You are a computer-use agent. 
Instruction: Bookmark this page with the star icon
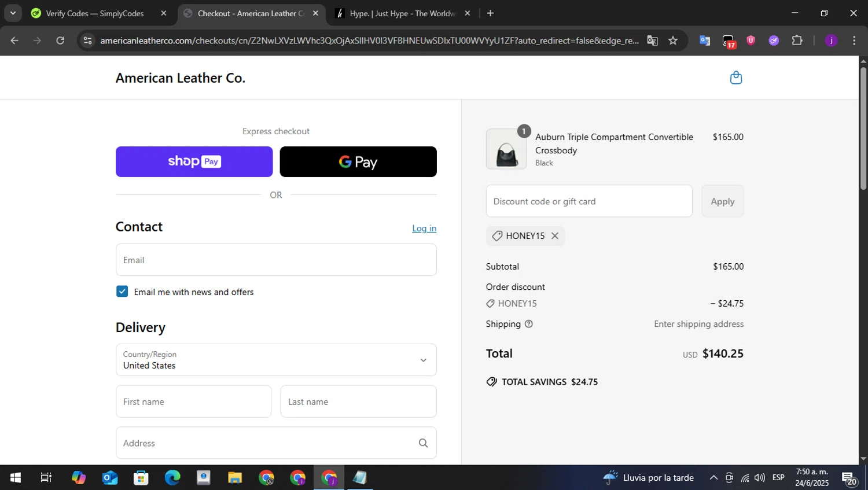click(672, 40)
